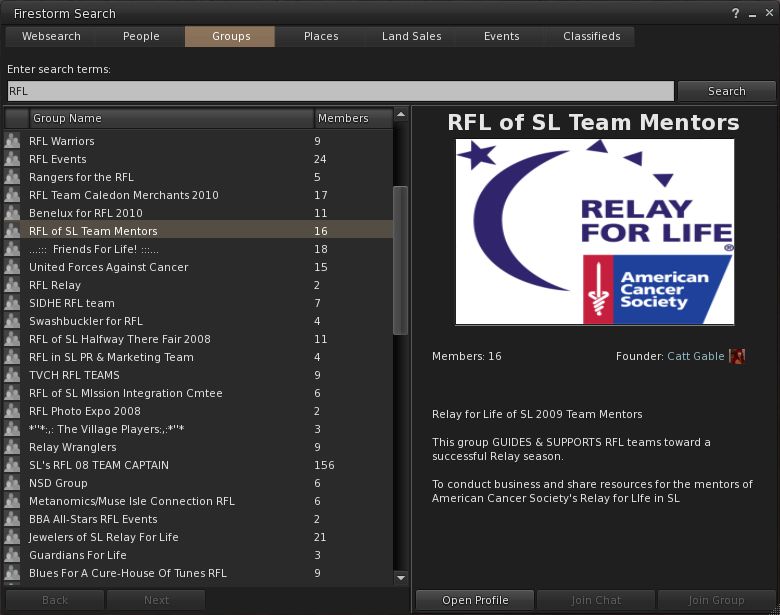
Task: Select SL's RFL 08 TEAM CAPTAIN group
Action: (x=98, y=465)
